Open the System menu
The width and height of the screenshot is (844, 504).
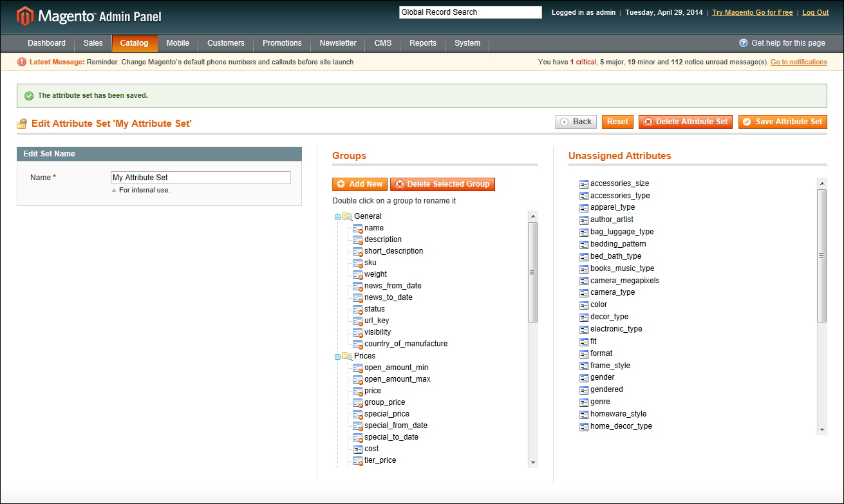click(467, 43)
